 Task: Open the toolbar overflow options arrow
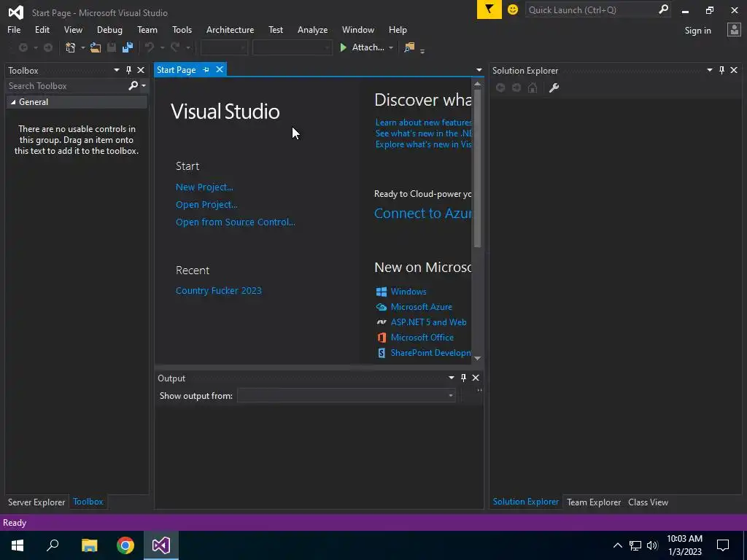[422, 50]
